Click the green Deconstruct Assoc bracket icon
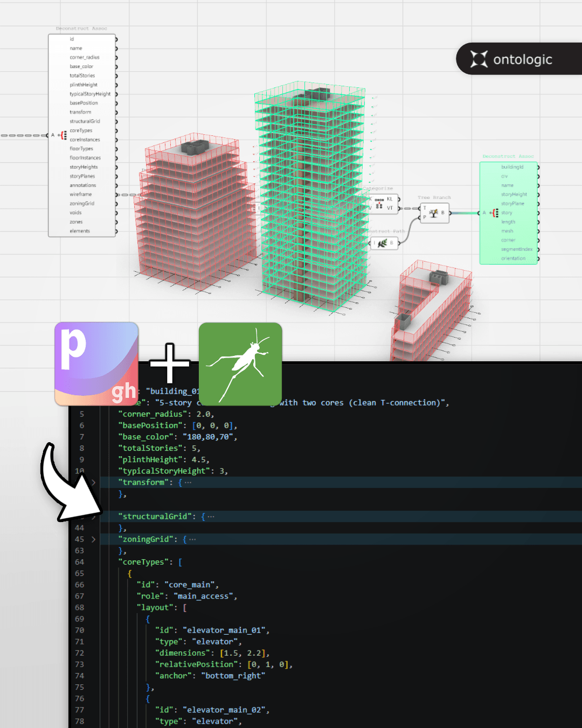The image size is (582, 728). 495,213
